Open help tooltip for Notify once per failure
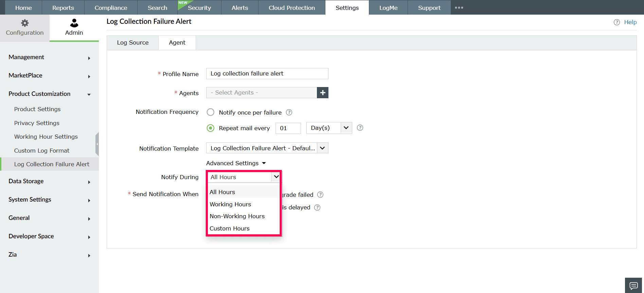The height and width of the screenshot is (293, 644). [x=289, y=112]
